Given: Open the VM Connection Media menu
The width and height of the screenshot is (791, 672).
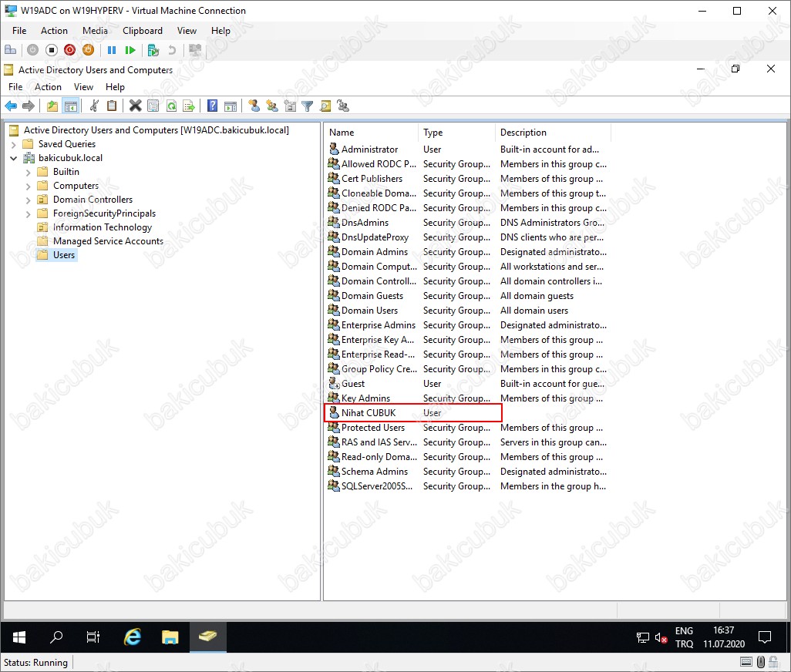Looking at the screenshot, I should (95, 31).
